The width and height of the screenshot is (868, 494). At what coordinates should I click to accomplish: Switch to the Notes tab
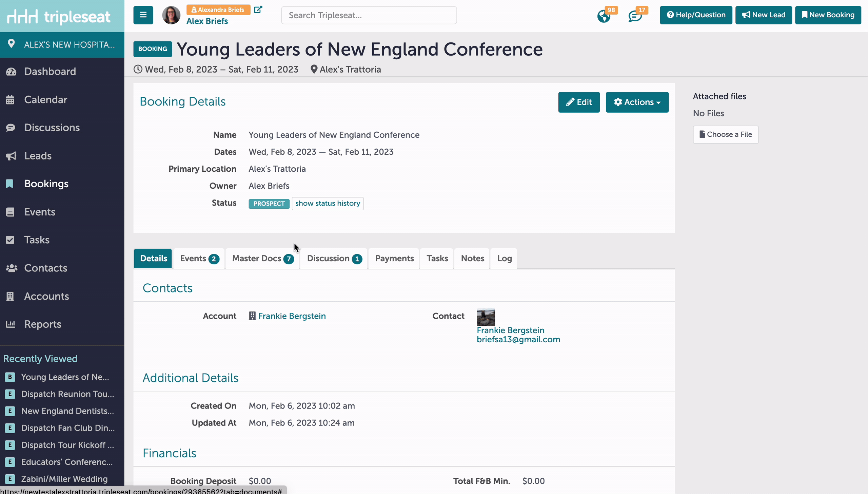click(472, 259)
